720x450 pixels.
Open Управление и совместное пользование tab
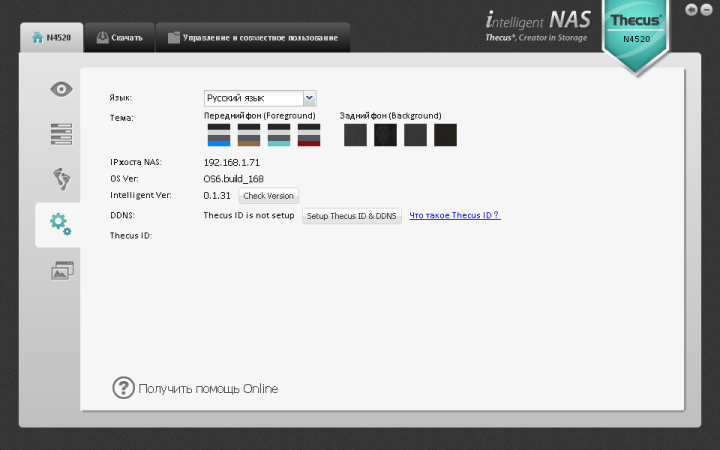coord(253,38)
